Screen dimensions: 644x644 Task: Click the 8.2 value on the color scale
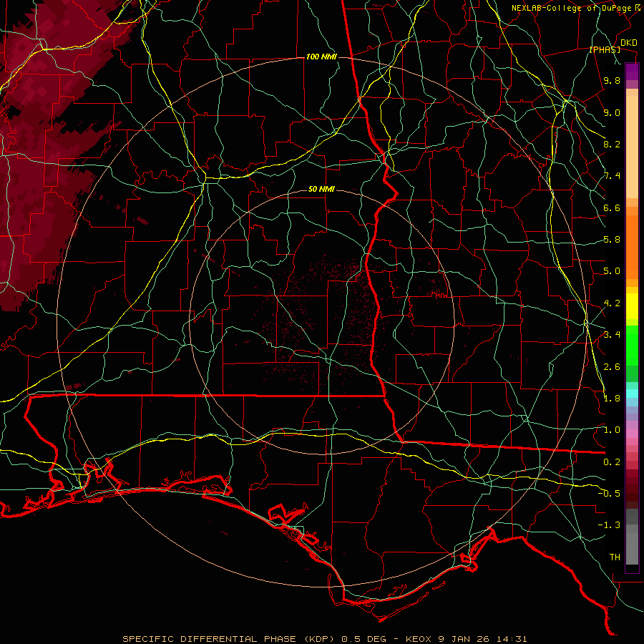612,144
